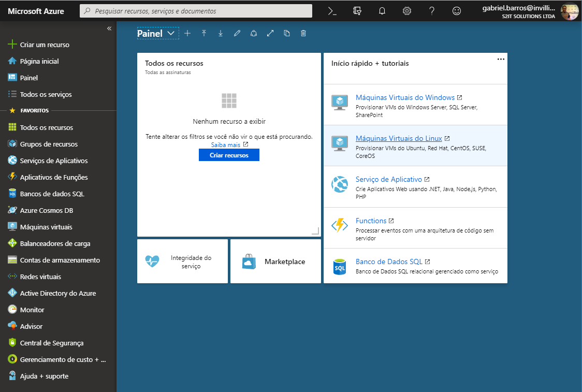Screen dimensions: 582x392
Task: Open Contas de armazenamento
Action: (59, 260)
